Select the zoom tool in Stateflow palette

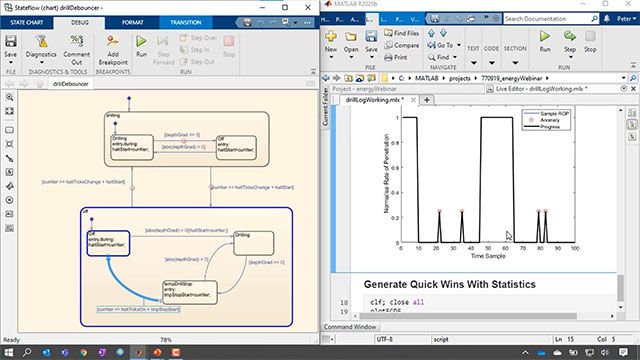pos(10,97)
